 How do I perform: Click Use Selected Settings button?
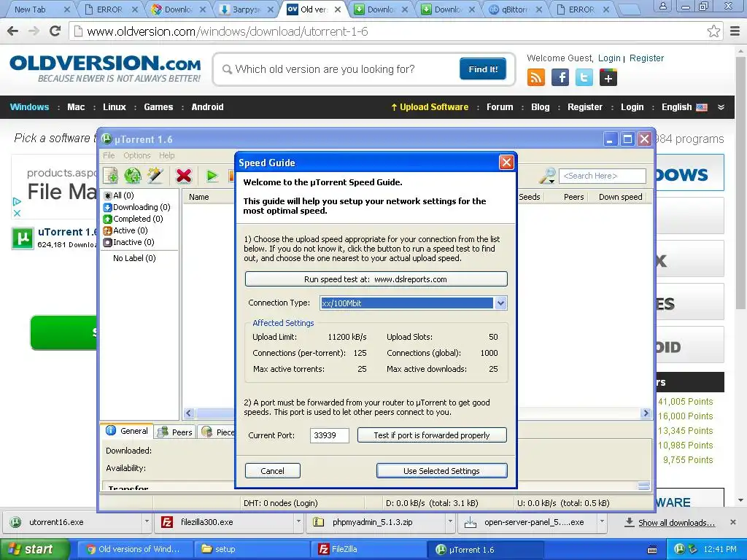point(441,471)
